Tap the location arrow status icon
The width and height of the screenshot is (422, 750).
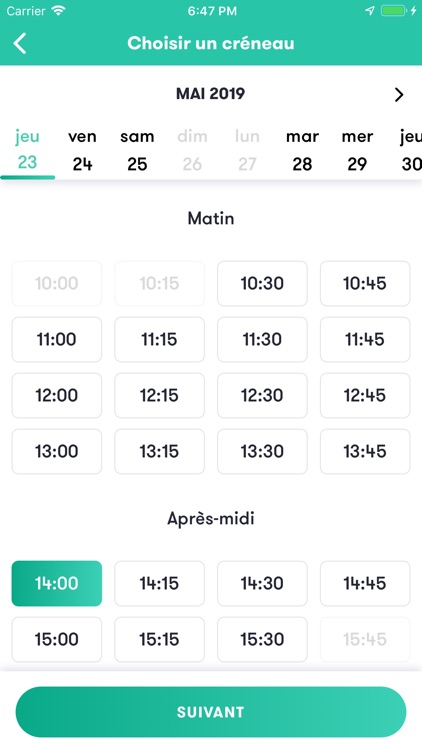click(370, 11)
